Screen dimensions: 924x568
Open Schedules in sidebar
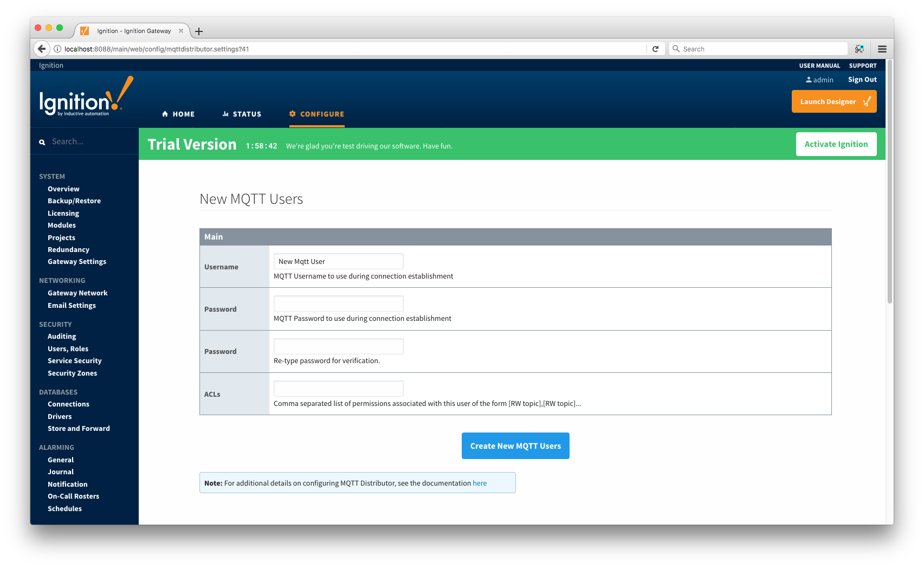coord(64,508)
